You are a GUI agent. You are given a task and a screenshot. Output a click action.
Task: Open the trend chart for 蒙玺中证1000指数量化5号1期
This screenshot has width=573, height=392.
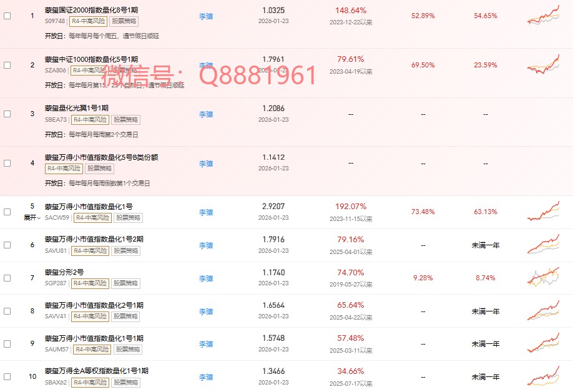click(543, 64)
